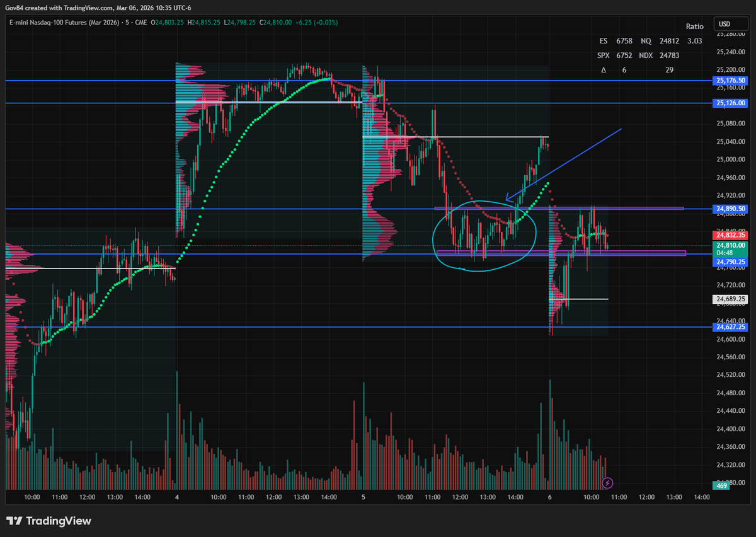Select the 24,890.50 blue price label

point(731,209)
